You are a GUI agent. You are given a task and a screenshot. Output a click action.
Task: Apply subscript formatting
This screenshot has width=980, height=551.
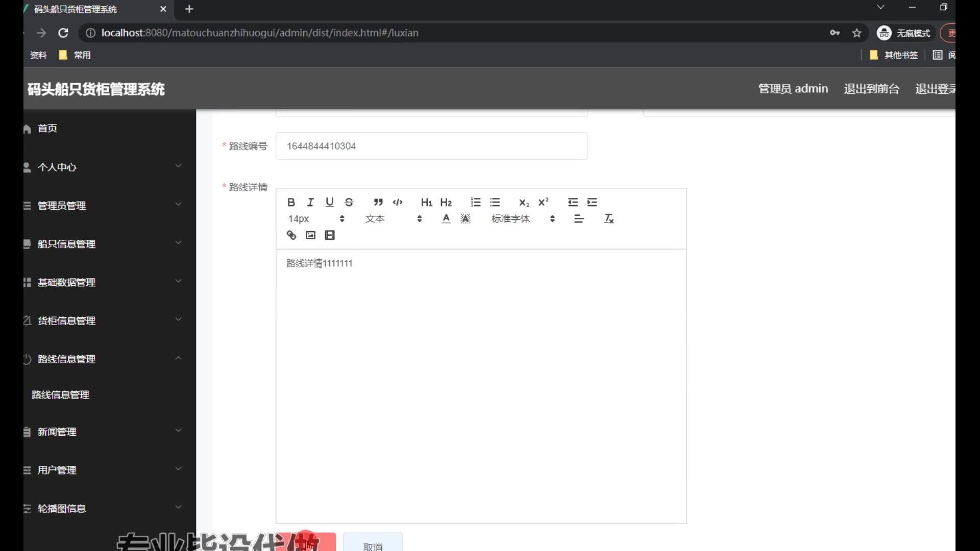coord(524,203)
